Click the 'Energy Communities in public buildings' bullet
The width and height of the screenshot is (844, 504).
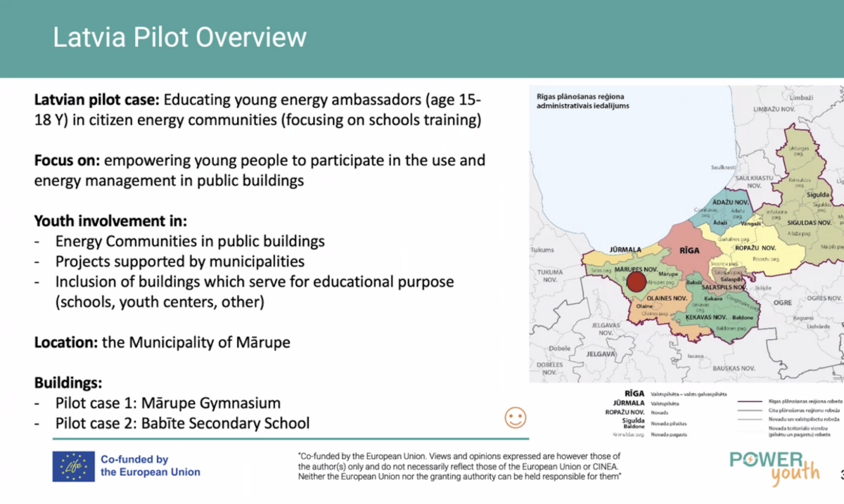click(190, 241)
